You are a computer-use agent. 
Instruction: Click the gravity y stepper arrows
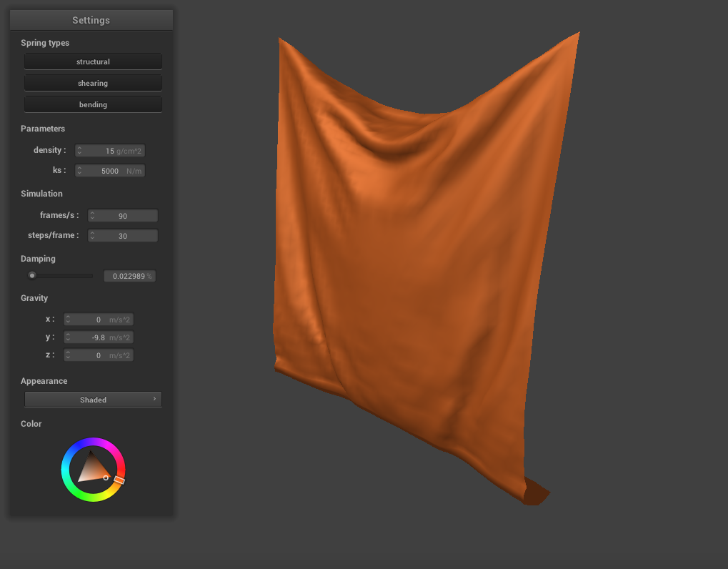point(68,337)
